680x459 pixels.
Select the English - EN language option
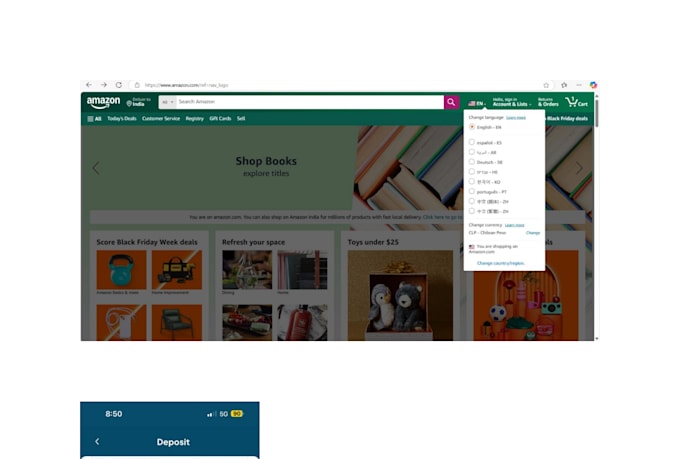[485, 127]
